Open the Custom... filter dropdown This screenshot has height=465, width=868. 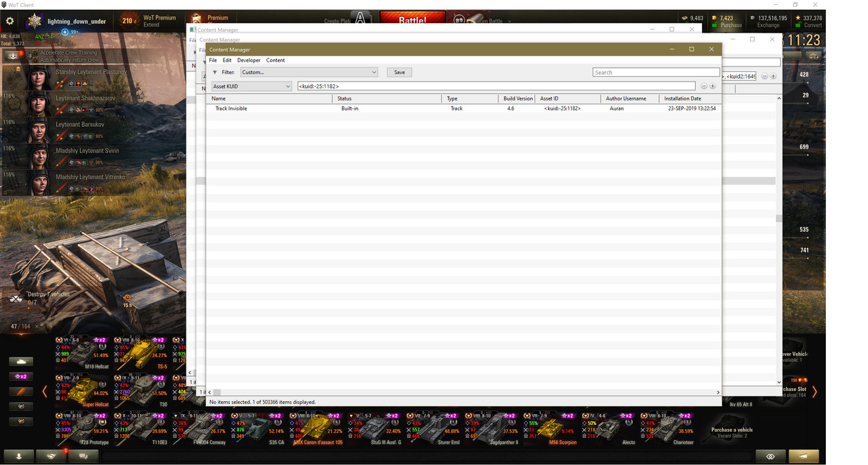tap(309, 72)
